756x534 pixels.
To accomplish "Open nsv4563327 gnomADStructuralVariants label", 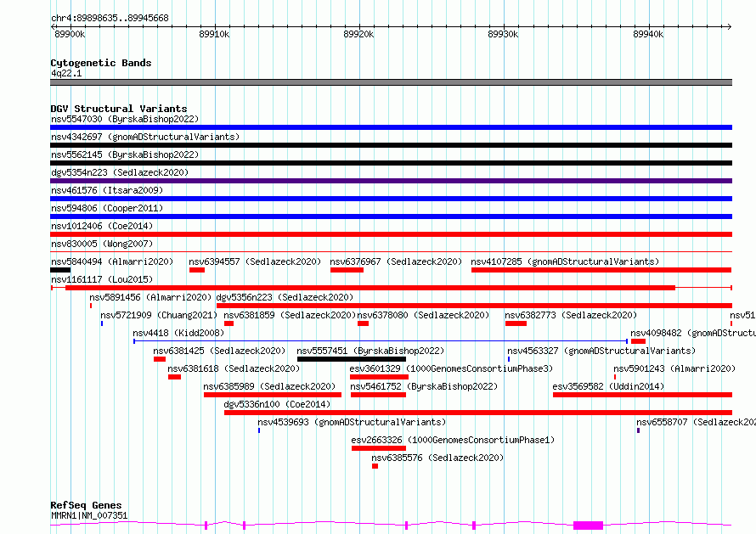I will (601, 351).
